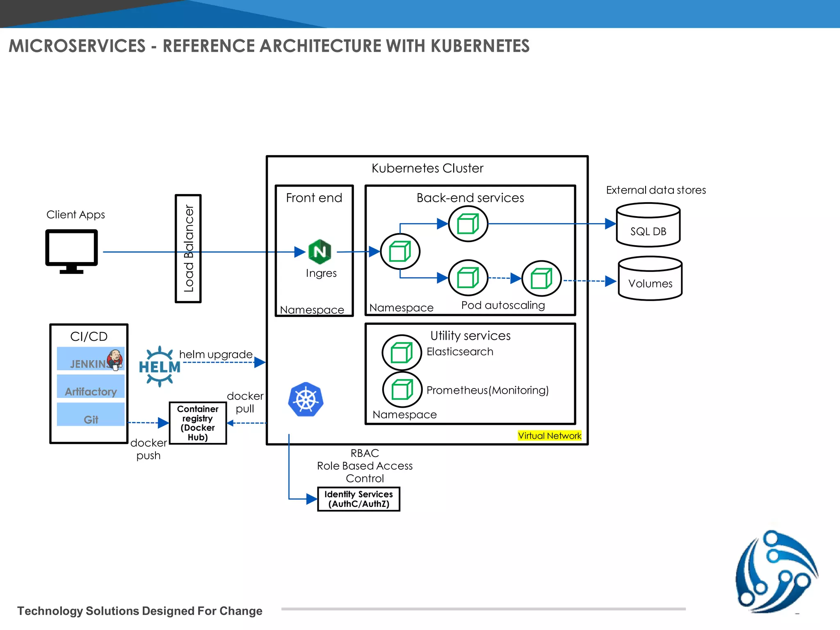Screen dimensions: 840x630
Task: Click the Volumes storage cylinder
Action: tap(650, 279)
